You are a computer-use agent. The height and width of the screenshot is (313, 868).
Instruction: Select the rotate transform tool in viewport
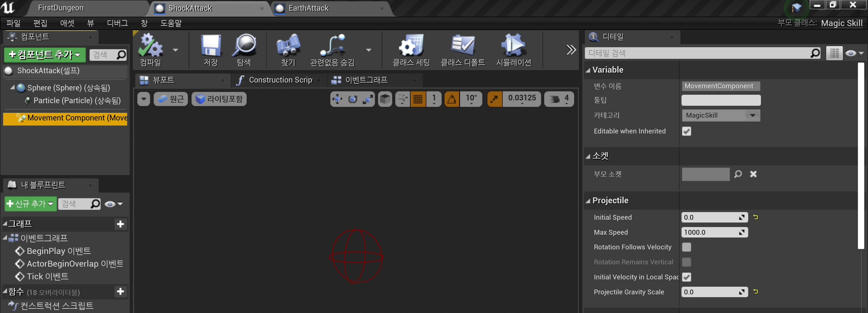(x=352, y=99)
